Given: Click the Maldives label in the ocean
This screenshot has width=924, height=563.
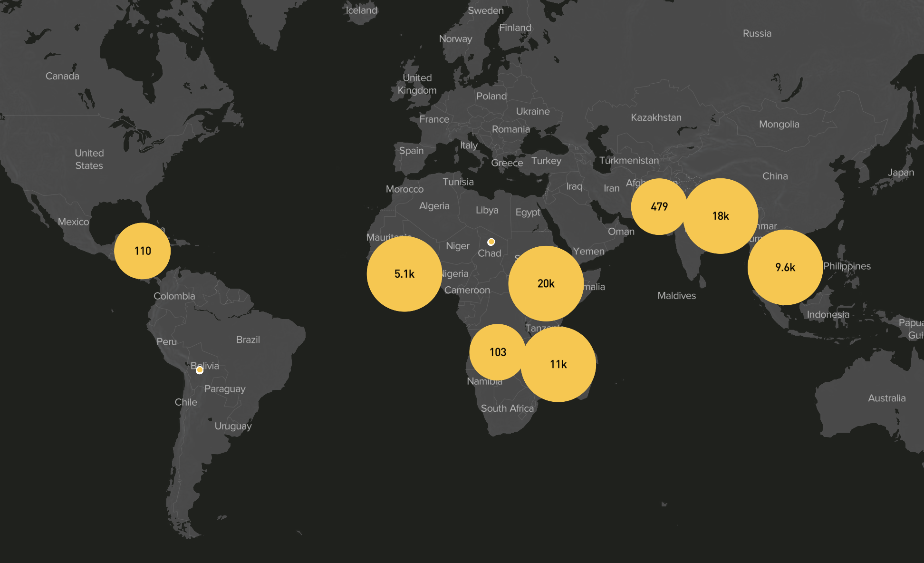Looking at the screenshot, I should point(676,296).
